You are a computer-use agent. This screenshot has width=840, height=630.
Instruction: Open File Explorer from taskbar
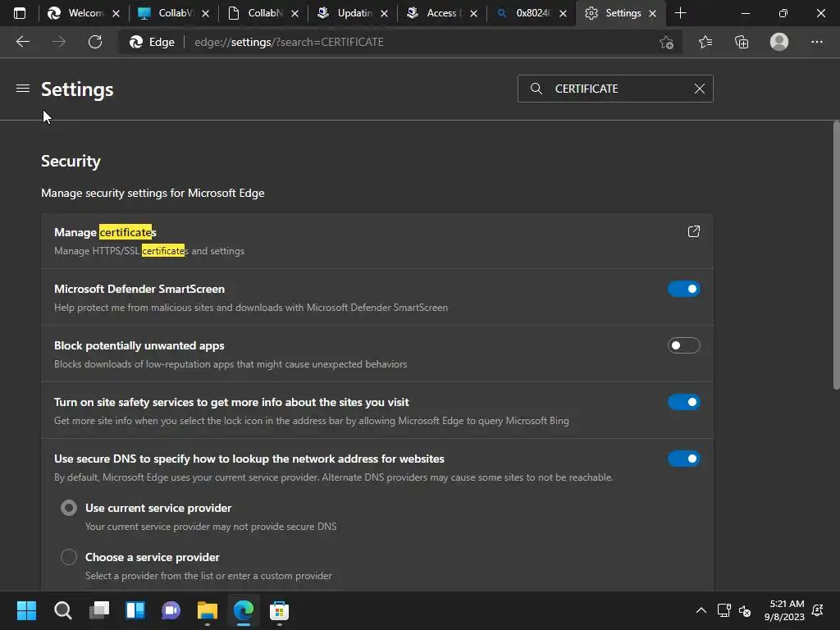tap(208, 610)
